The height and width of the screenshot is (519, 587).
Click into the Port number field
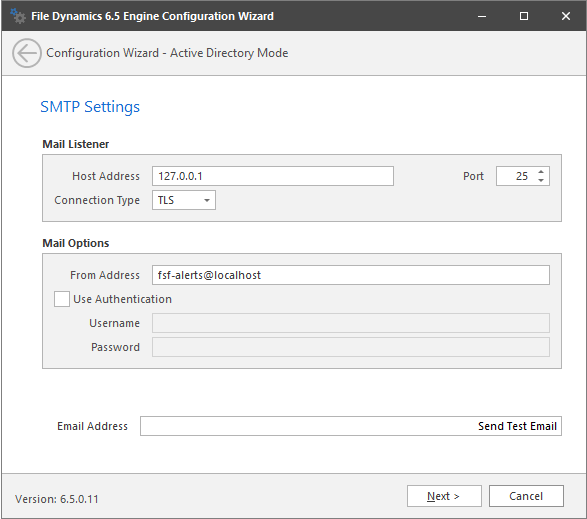(x=517, y=176)
